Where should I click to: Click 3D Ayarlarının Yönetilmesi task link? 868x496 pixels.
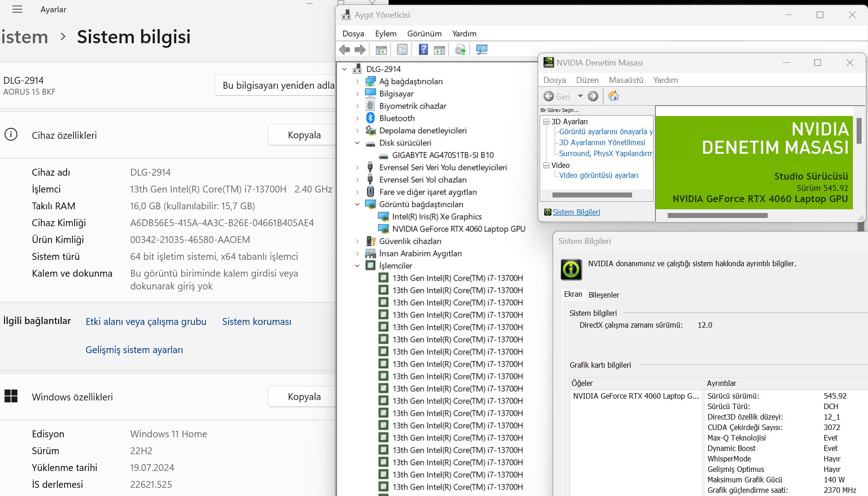(x=602, y=142)
